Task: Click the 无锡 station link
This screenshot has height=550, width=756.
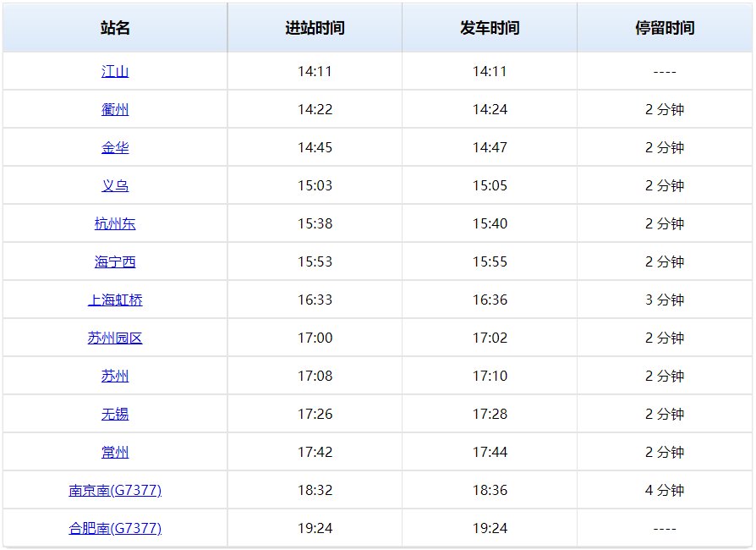Action: click(x=115, y=415)
